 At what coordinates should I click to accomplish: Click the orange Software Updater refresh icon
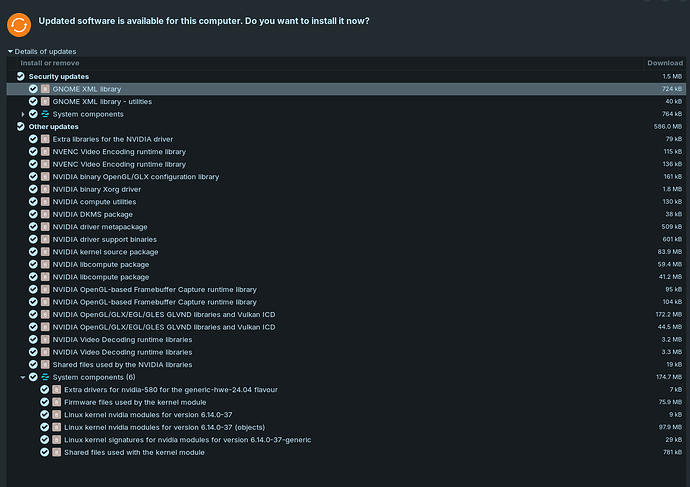coord(19,22)
